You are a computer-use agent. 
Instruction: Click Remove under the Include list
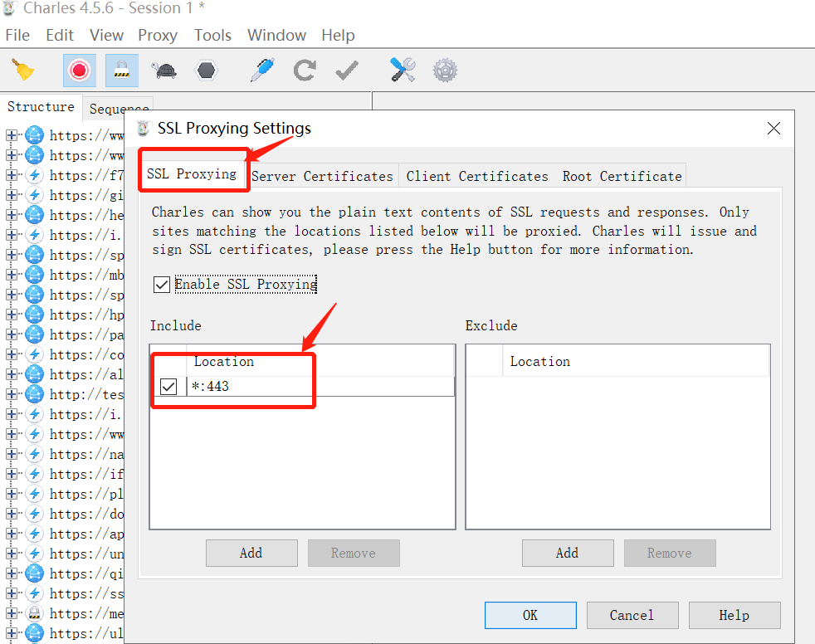click(x=354, y=553)
